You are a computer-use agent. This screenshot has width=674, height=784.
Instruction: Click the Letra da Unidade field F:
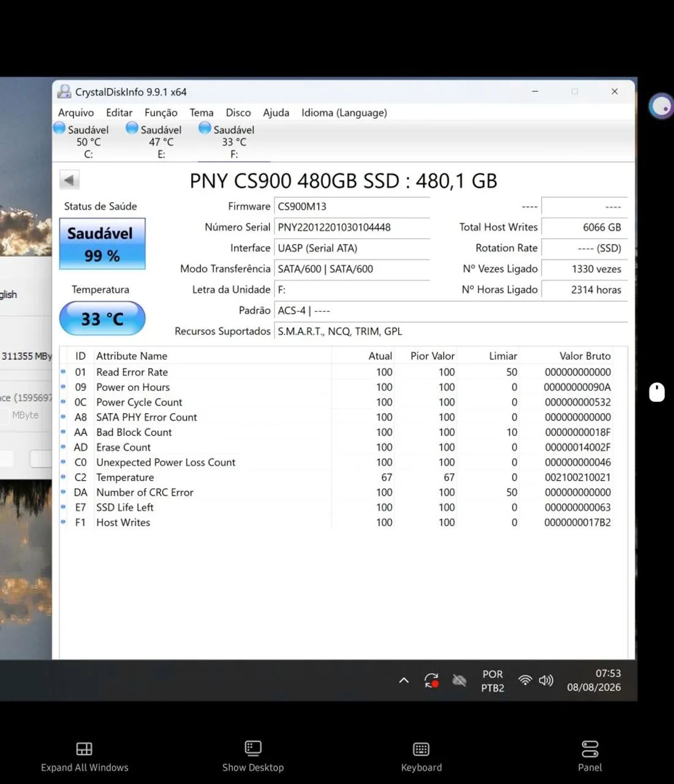tap(352, 290)
